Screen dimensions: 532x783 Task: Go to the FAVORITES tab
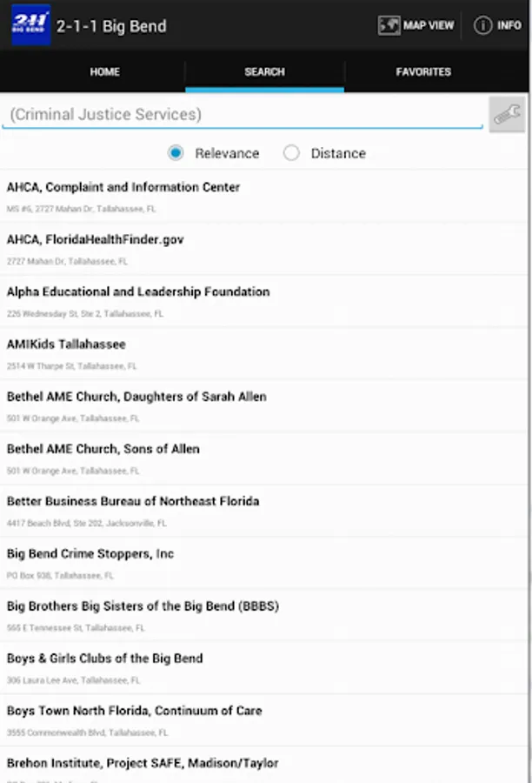click(x=423, y=72)
